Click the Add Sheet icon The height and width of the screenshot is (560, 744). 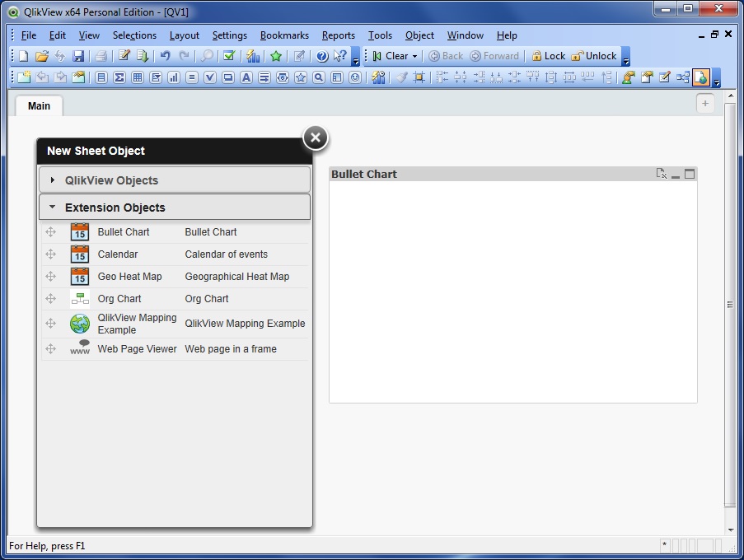(x=24, y=77)
